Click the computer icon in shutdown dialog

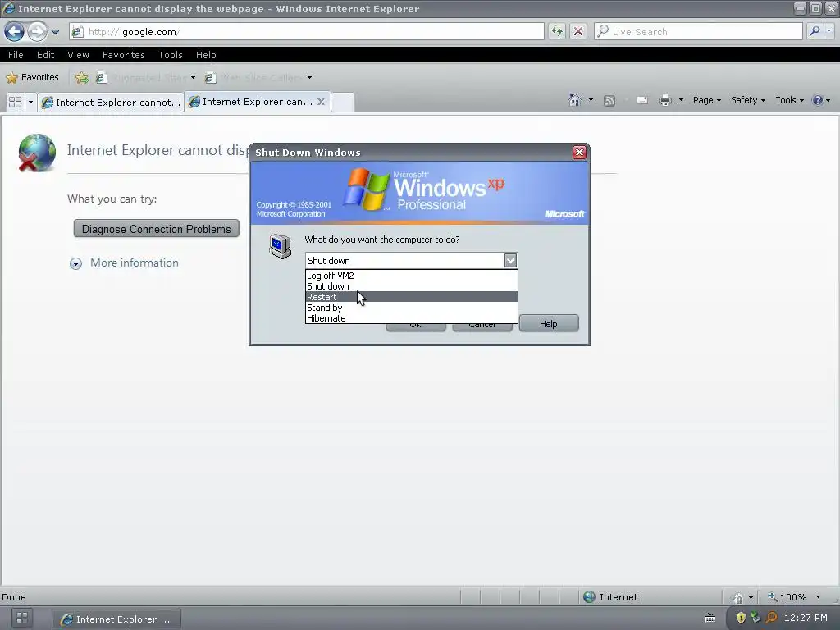point(281,246)
